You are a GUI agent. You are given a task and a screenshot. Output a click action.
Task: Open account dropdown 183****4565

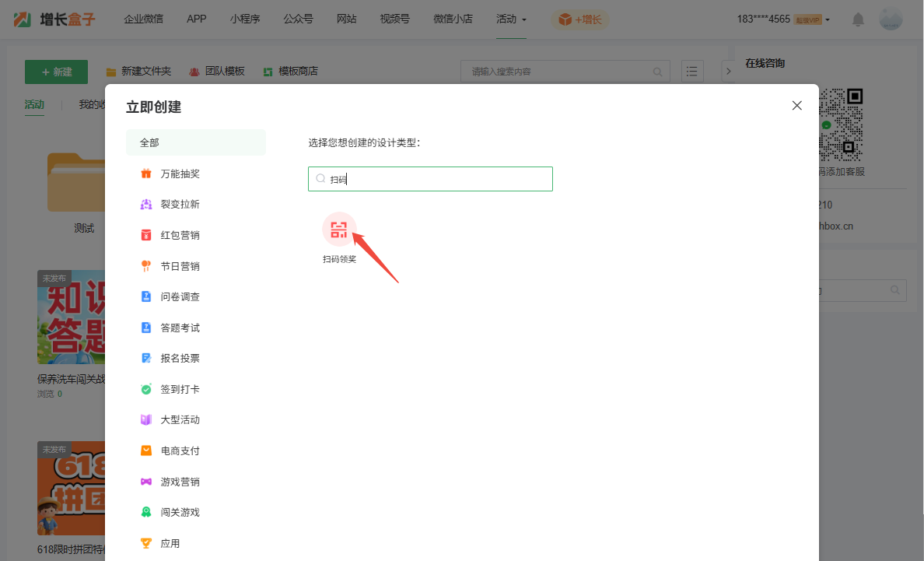coord(782,19)
